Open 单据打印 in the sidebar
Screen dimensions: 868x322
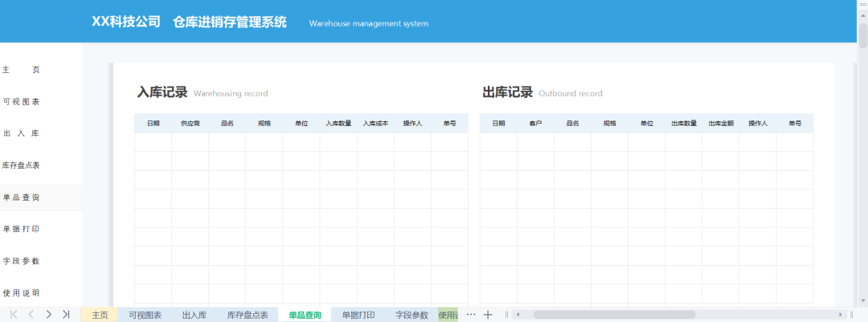coord(21,229)
